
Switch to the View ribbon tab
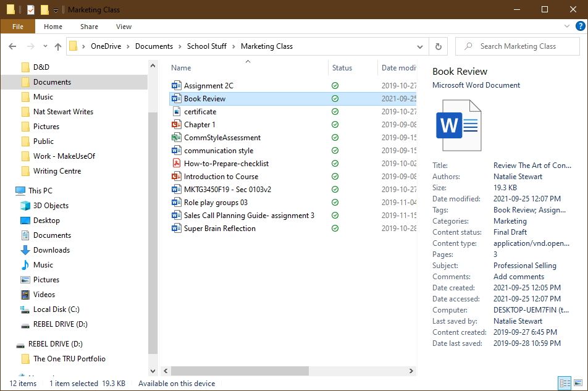click(123, 27)
